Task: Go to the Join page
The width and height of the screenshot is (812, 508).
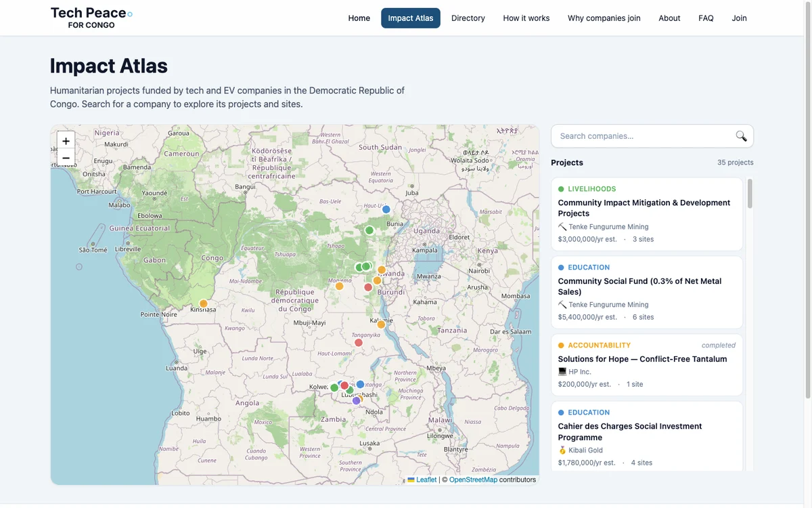Action: coord(740,18)
